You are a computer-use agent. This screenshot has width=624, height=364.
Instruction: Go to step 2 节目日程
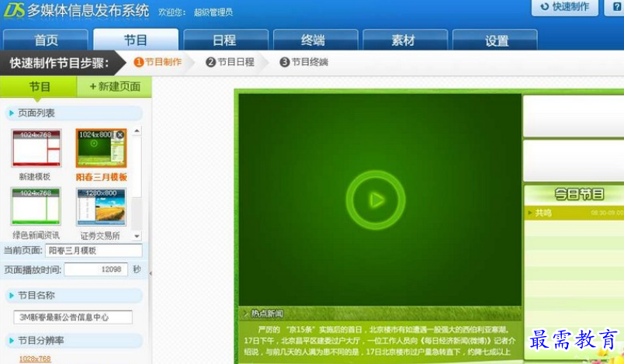pos(230,62)
